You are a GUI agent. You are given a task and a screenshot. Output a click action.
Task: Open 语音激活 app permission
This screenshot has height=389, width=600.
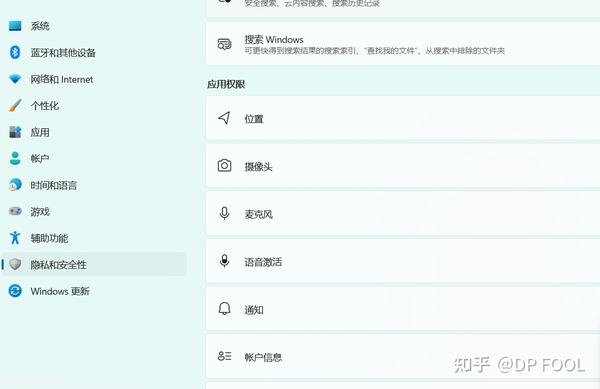403,262
